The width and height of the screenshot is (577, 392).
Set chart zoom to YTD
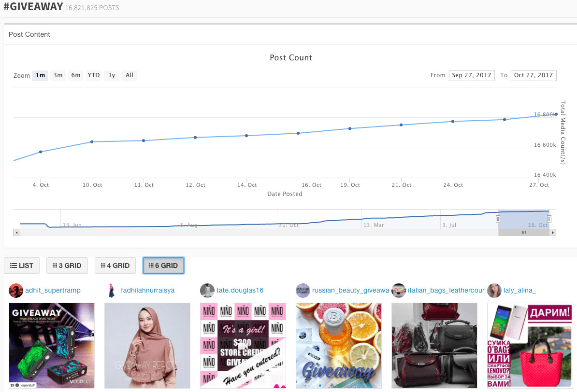93,75
